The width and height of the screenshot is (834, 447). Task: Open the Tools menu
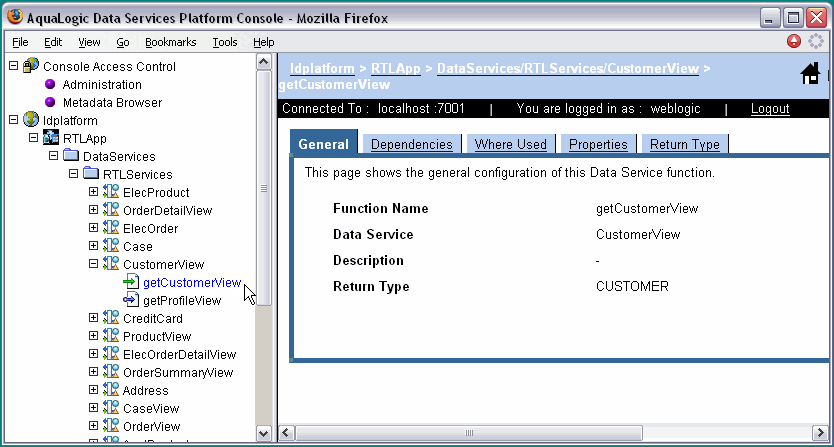[225, 42]
